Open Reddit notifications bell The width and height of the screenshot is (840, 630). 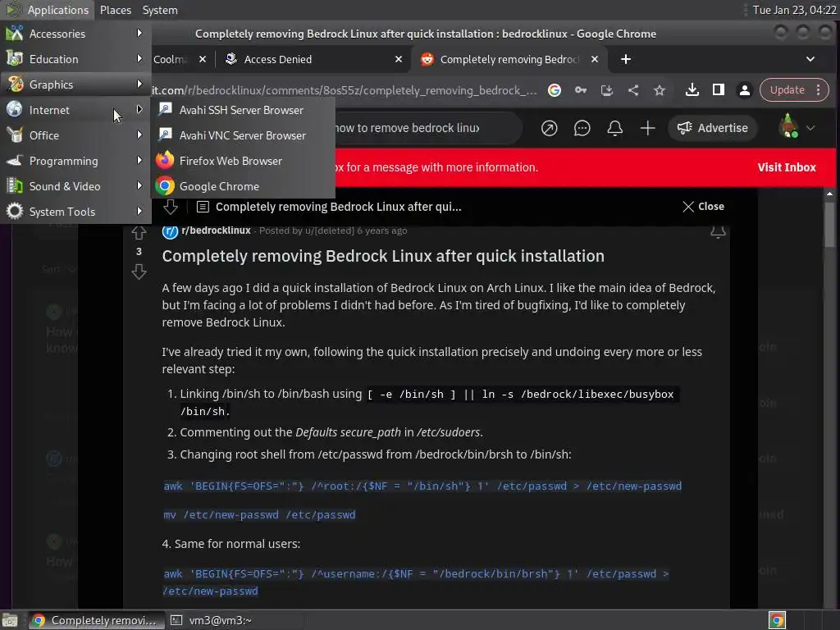(x=614, y=128)
